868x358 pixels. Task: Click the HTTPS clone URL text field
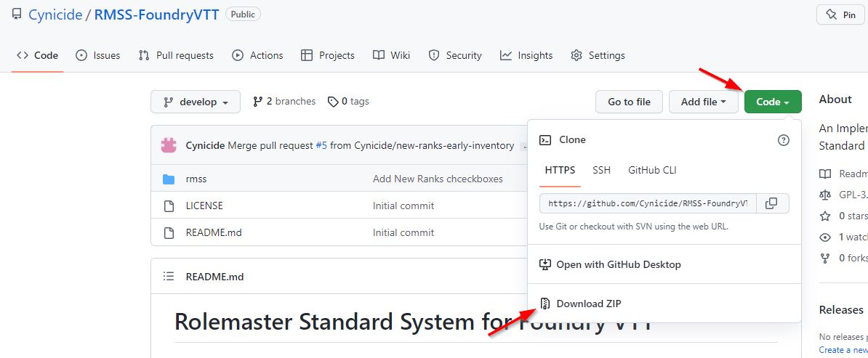click(648, 203)
